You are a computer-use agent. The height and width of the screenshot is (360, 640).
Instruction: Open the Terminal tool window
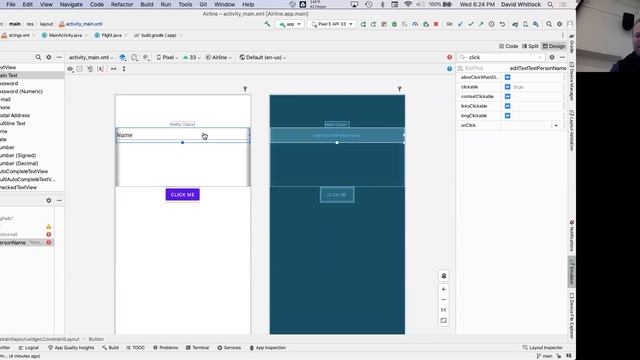click(198, 348)
